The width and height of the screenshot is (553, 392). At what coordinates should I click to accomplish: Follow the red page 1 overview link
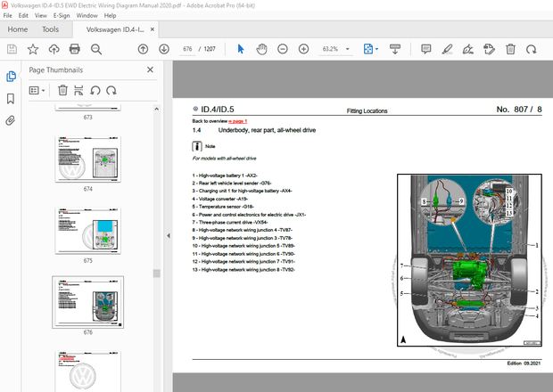pyautogui.click(x=238, y=121)
